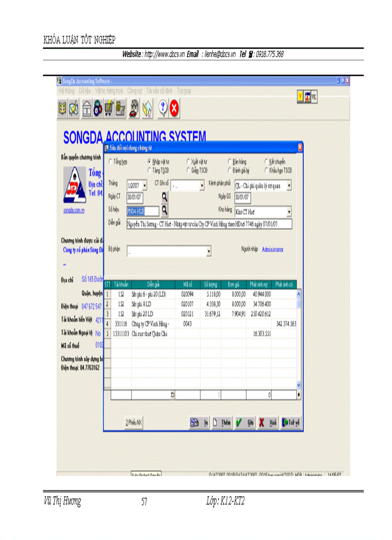The image size is (392, 540).
Task: Click the open book toolbar icon
Action: point(62,110)
